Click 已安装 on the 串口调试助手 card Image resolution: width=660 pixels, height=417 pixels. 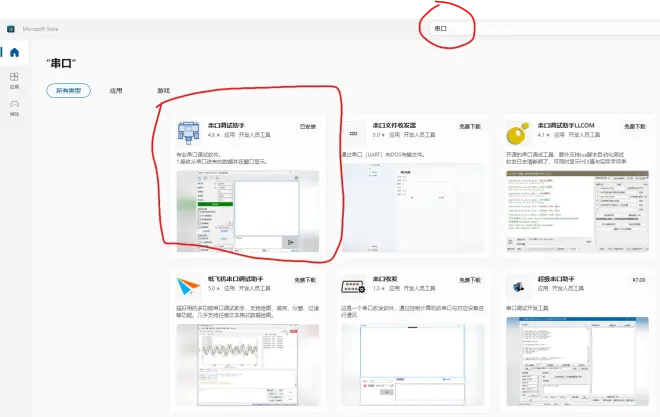(x=308, y=126)
